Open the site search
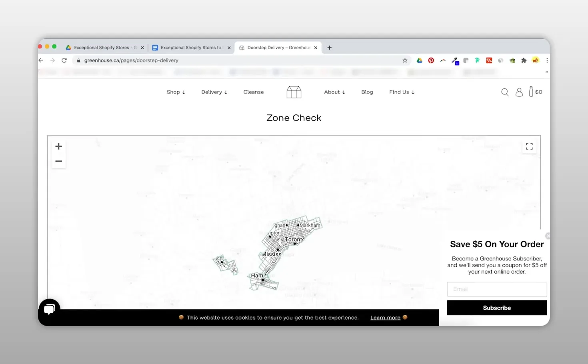The image size is (588, 364). pos(505,92)
